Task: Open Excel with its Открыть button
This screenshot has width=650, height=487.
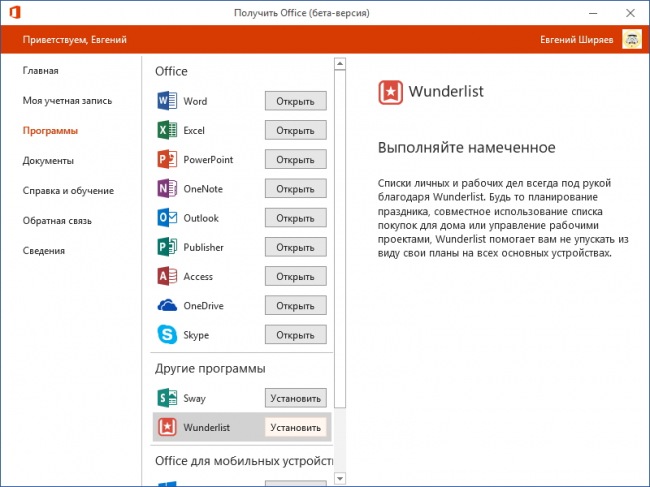Action: click(296, 130)
